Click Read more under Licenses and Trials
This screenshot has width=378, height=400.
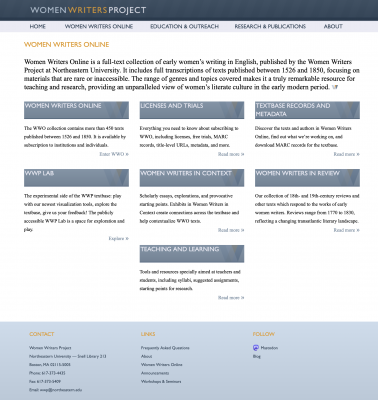point(231,154)
